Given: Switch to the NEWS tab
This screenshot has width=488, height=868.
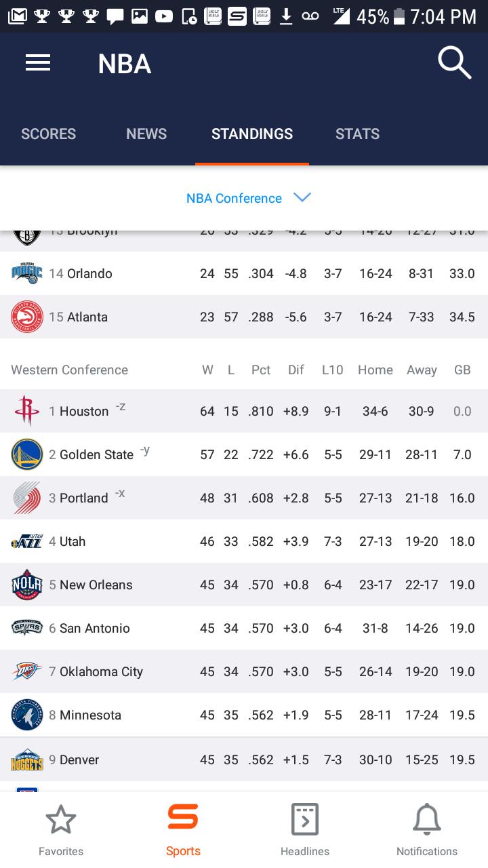Looking at the screenshot, I should [146, 134].
